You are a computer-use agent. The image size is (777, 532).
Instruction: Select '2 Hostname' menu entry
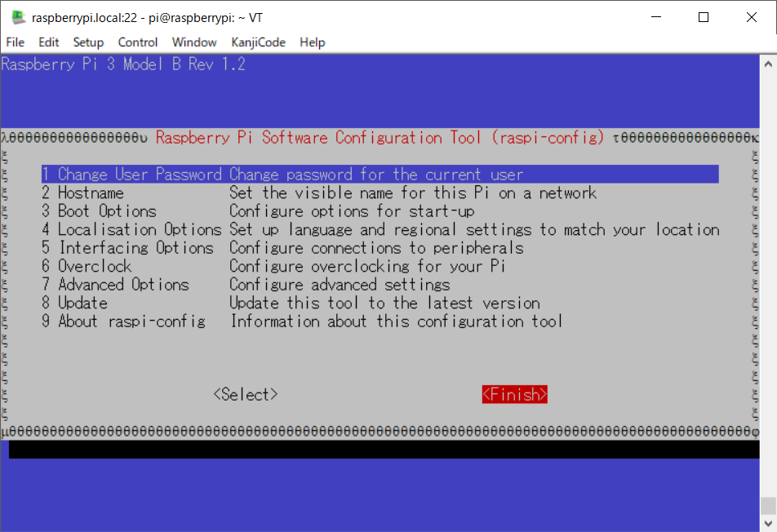(x=82, y=193)
